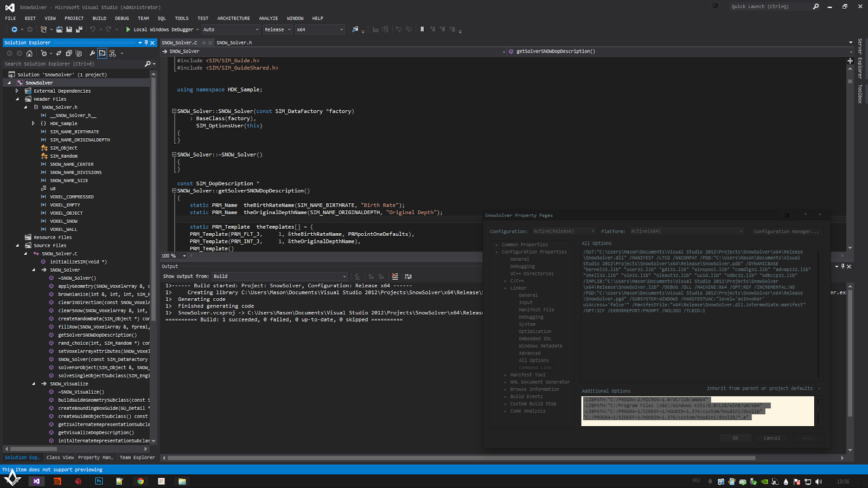Screen dimensions: 868x488
Task: Click the Configuration Manager button
Action: [786, 232]
